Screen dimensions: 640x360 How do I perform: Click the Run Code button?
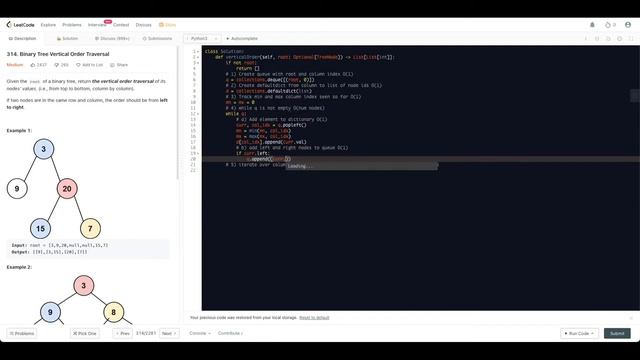579,333
